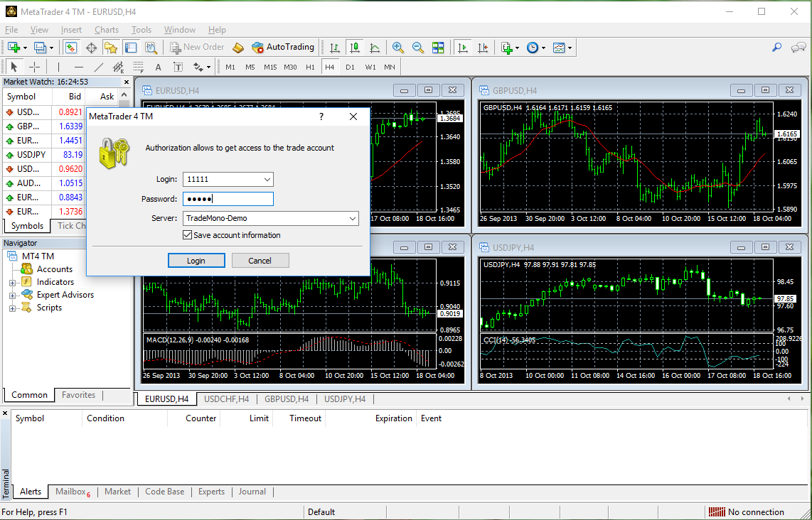Open the Periods clock icon
This screenshot has height=520, width=812.
click(533, 48)
